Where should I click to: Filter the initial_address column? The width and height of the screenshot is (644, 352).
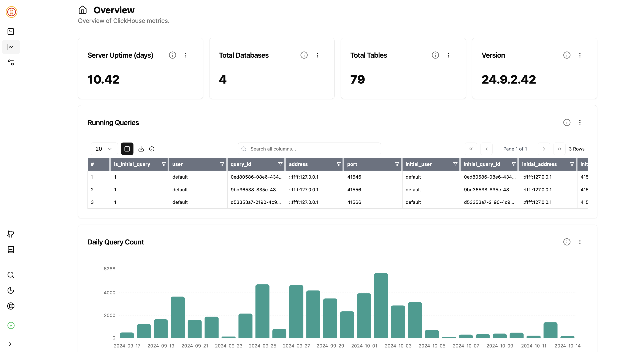click(572, 164)
